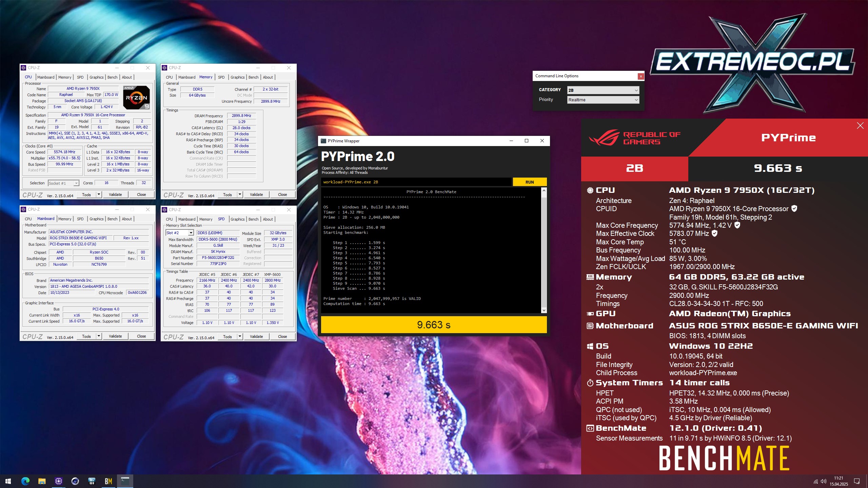Click workload-PYPrime.exe 2B command field
The image size is (868, 488).
[416, 182]
